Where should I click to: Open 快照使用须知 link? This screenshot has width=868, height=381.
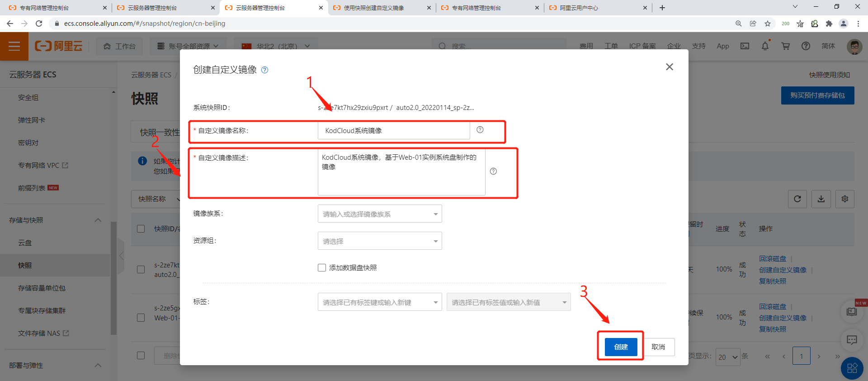click(830, 75)
